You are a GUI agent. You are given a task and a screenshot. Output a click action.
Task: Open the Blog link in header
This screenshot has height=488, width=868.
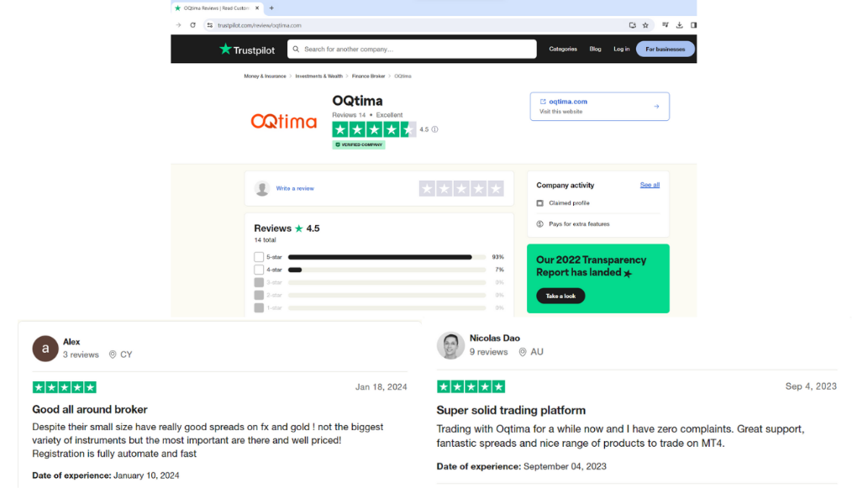595,50
